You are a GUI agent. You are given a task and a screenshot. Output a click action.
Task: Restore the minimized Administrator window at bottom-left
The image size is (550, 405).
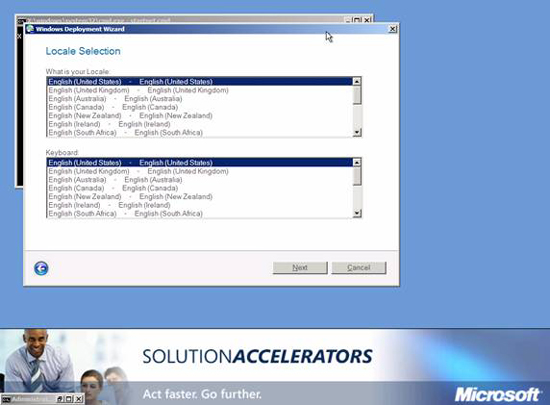(x=60, y=399)
